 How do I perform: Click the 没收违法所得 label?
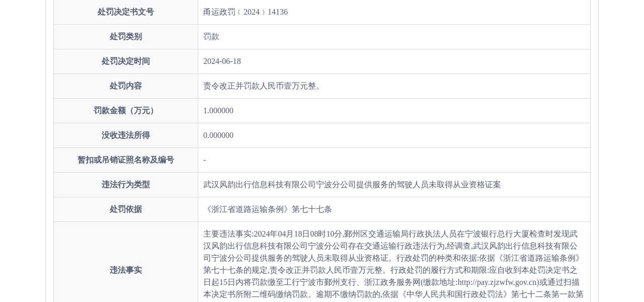(126, 135)
